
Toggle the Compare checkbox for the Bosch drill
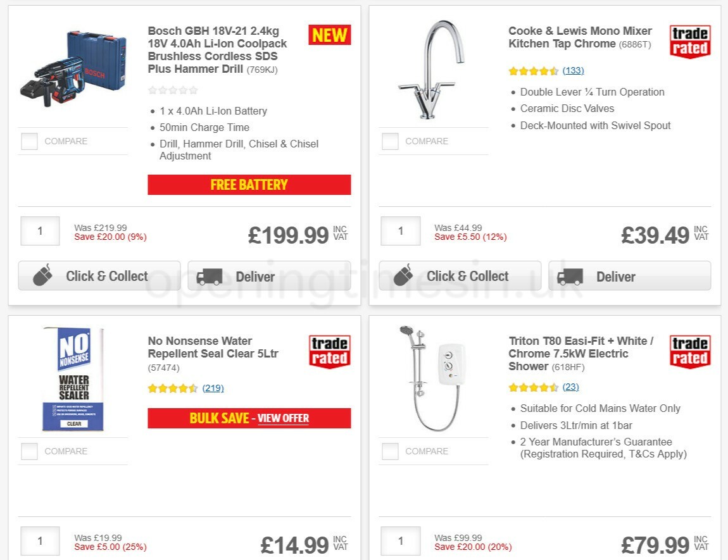click(29, 141)
